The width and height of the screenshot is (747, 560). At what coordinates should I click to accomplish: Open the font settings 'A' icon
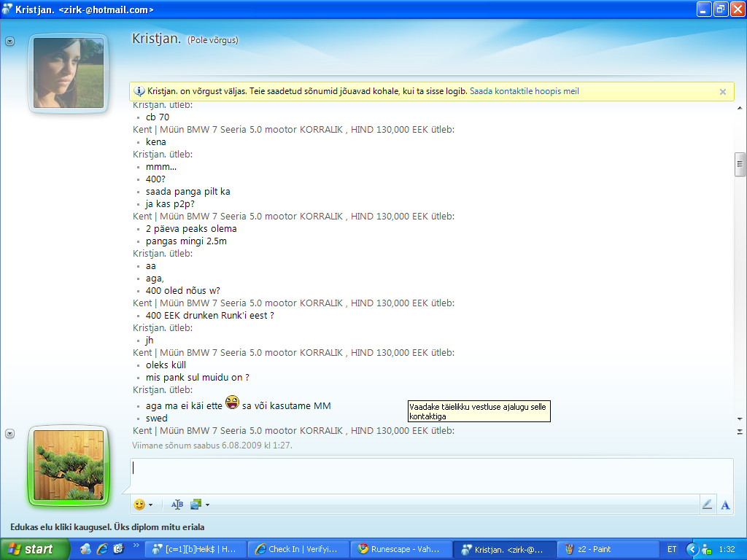tap(725, 505)
